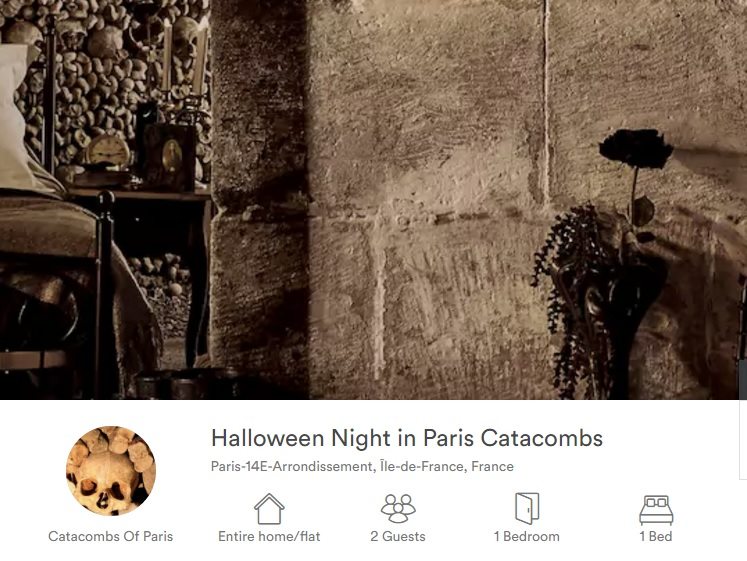Click the double bed icon
The height and width of the screenshot is (561, 747).
[656, 510]
